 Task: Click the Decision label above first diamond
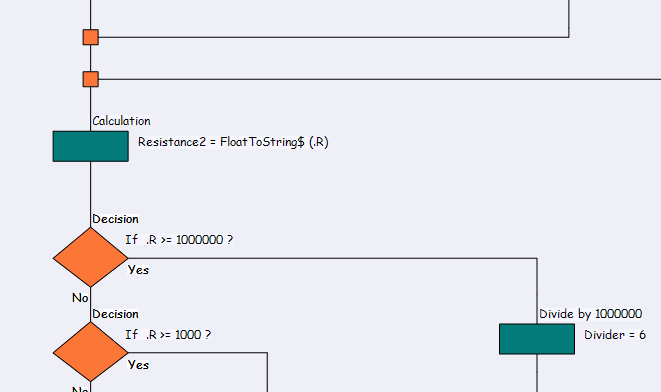tap(116, 219)
